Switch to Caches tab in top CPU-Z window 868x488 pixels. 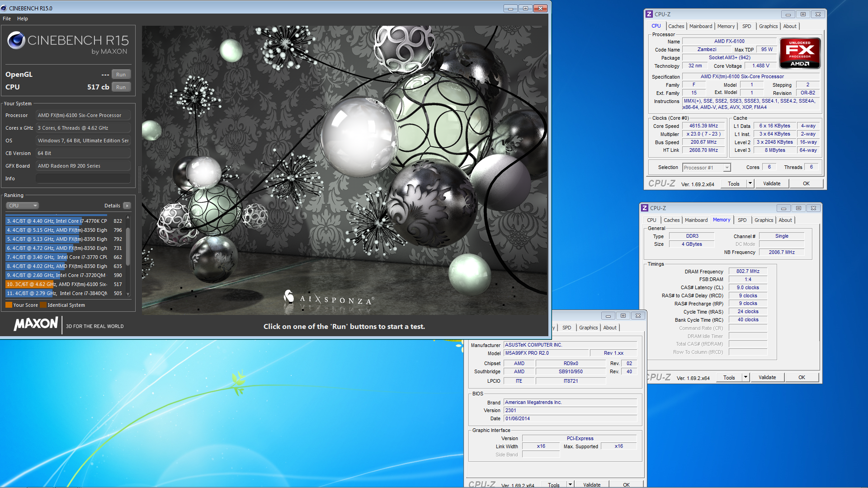tap(676, 26)
